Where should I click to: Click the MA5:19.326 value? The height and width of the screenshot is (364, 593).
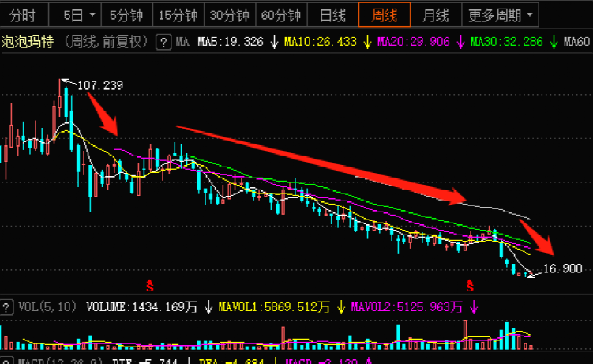(x=231, y=42)
